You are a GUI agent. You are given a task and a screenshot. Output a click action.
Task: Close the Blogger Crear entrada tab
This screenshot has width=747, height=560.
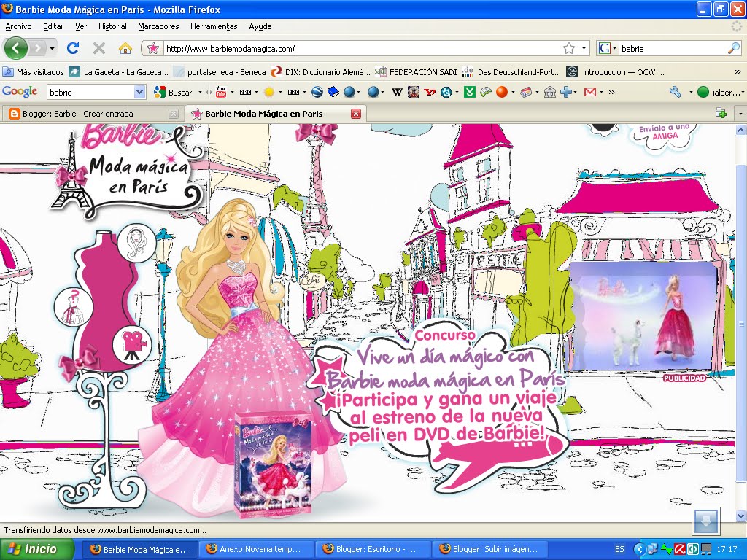point(174,113)
